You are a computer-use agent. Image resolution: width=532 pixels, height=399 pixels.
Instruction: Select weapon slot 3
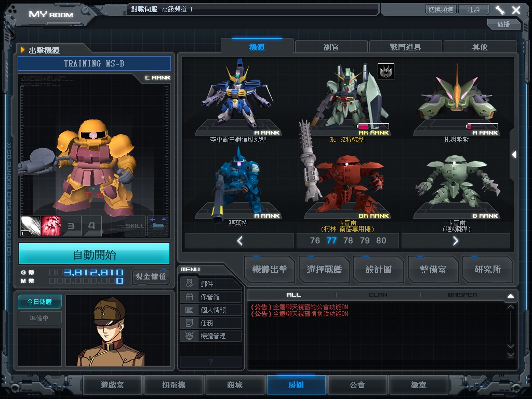point(71,226)
